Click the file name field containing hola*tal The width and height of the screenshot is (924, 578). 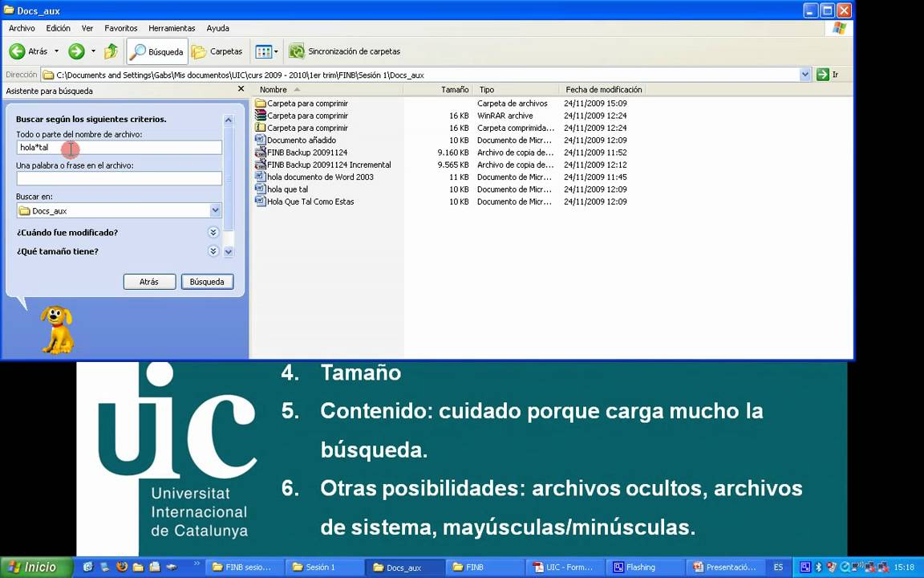[x=119, y=148]
